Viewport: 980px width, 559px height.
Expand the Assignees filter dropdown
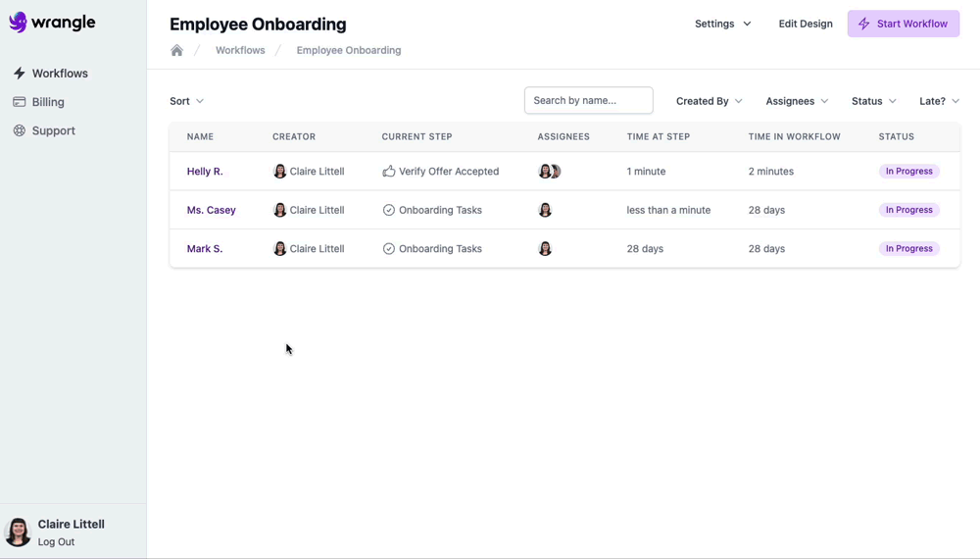click(x=797, y=101)
